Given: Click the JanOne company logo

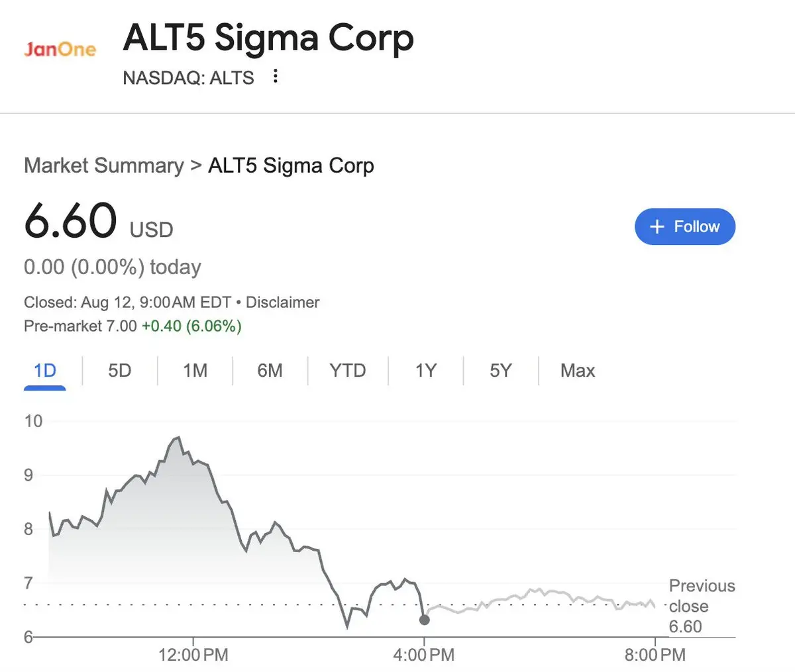Looking at the screenshot, I should pos(60,50).
